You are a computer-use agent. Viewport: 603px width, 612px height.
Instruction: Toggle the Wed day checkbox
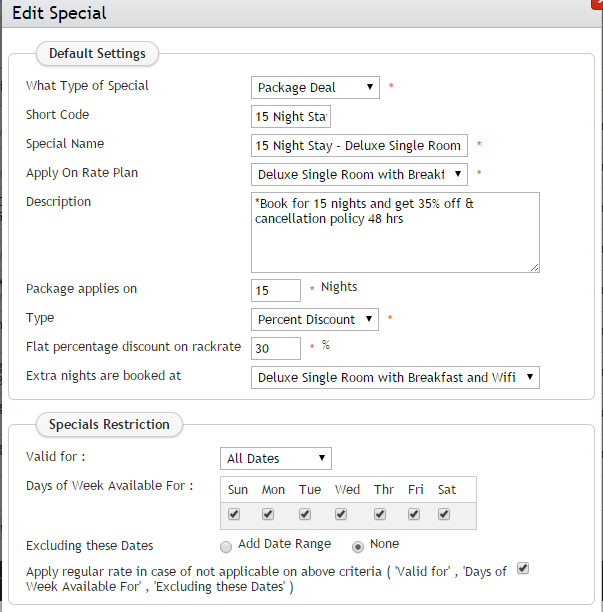pos(341,514)
